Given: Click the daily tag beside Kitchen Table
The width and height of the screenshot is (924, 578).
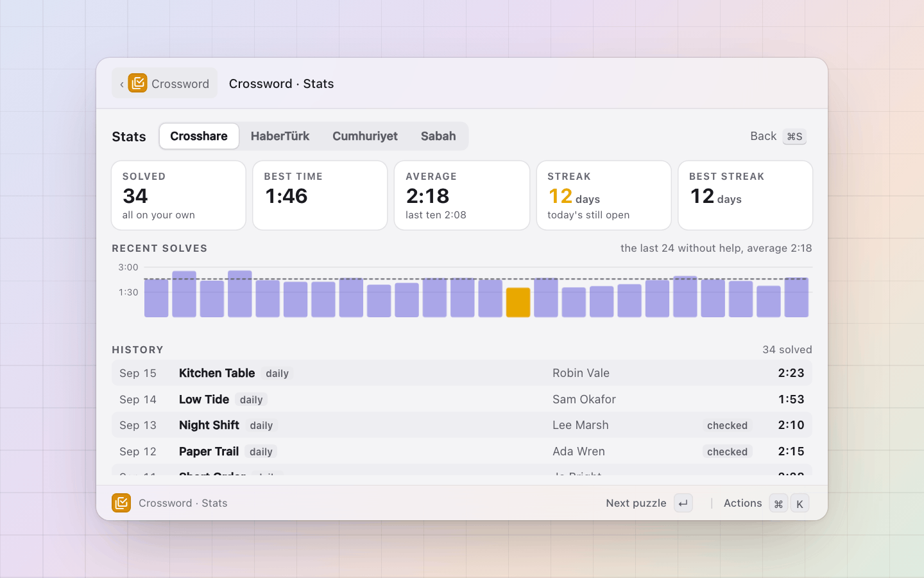Looking at the screenshot, I should [x=277, y=374].
